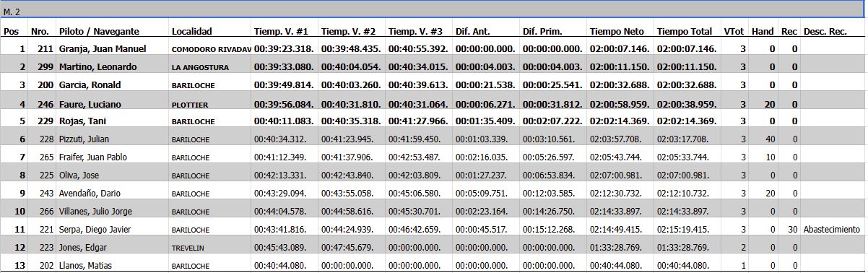Sort by Tiempo Total column header

point(685,32)
